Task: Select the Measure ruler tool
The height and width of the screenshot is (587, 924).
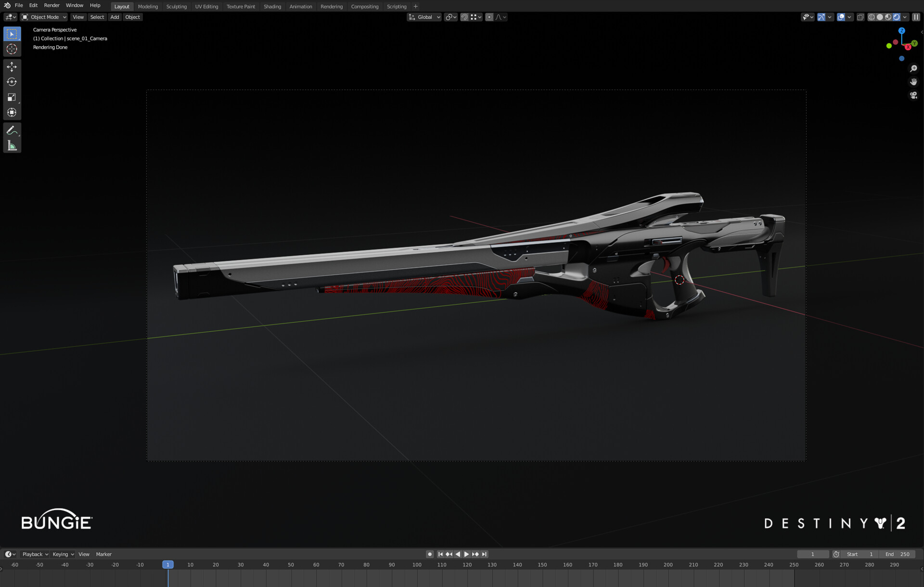Action: click(12, 146)
